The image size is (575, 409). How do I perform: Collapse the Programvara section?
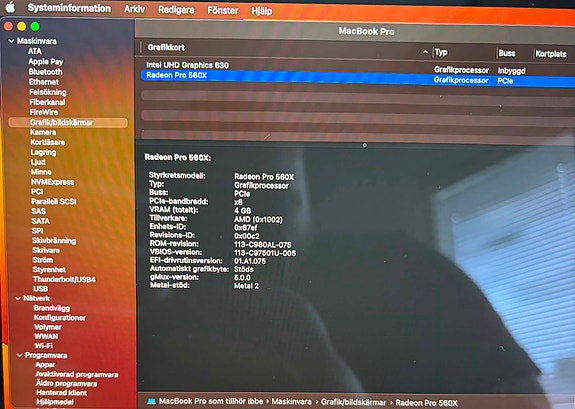tap(19, 355)
